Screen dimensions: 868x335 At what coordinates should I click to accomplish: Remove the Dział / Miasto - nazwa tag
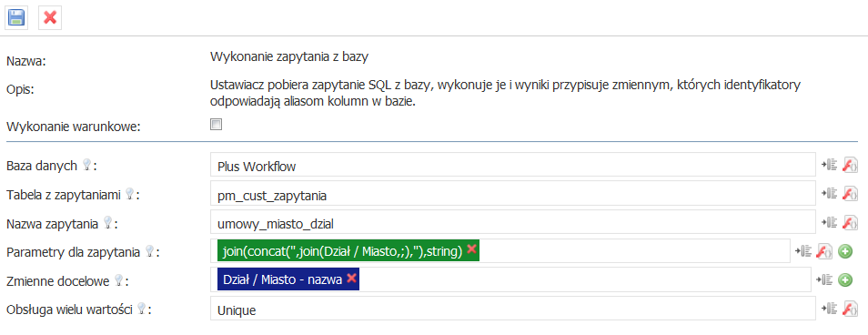coord(351,279)
